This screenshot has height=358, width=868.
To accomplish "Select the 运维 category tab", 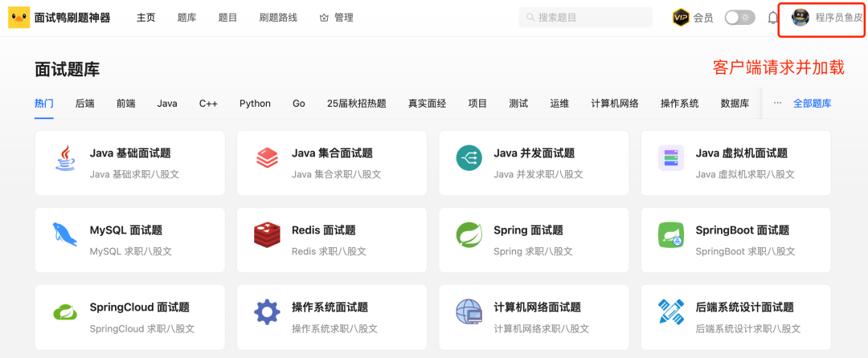I will tap(559, 104).
